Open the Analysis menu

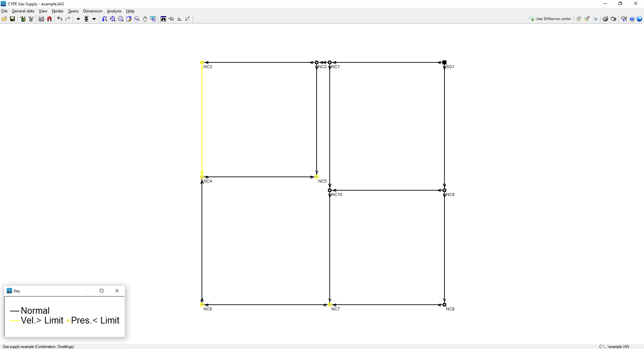(x=114, y=11)
